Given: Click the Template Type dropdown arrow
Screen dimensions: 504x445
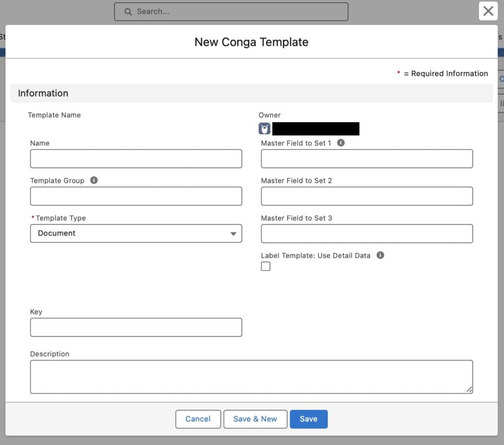Looking at the screenshot, I should tap(233, 234).
